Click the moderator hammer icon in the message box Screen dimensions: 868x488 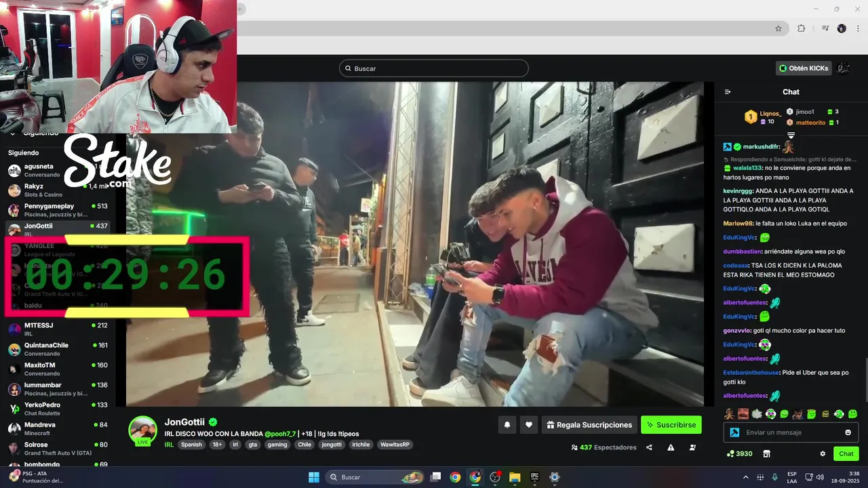(x=734, y=432)
